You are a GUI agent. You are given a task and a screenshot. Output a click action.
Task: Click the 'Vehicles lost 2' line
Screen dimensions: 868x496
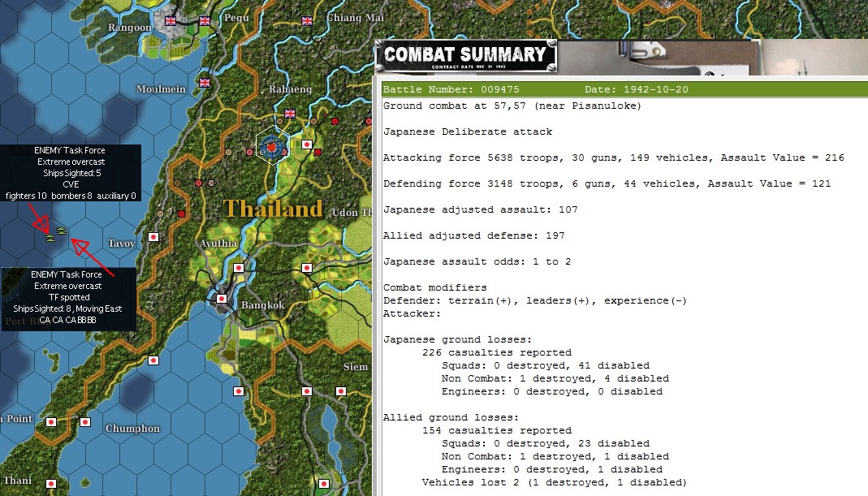pyautogui.click(x=554, y=483)
